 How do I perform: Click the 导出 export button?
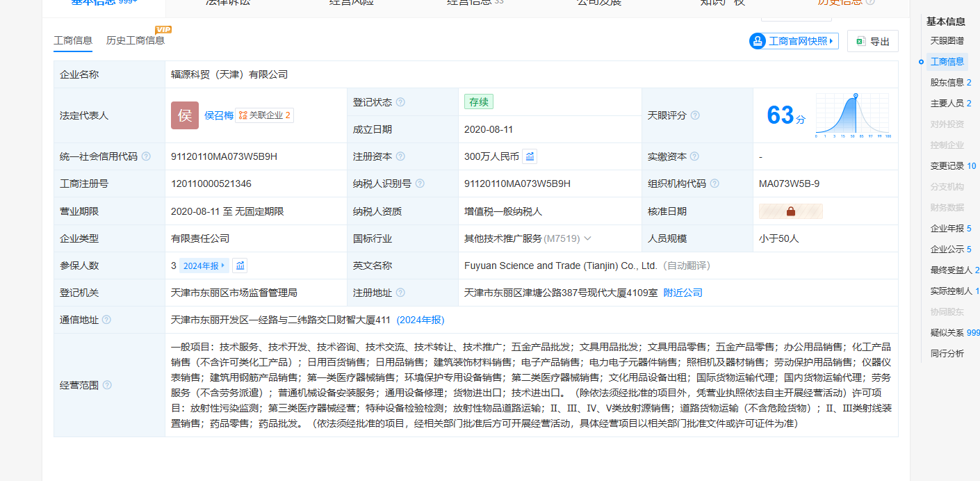tap(873, 41)
